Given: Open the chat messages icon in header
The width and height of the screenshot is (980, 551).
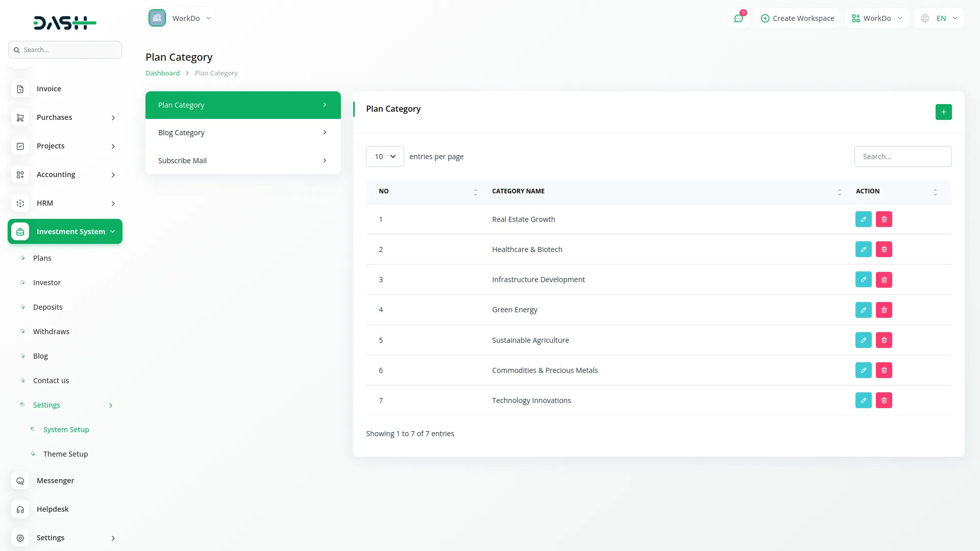Looking at the screenshot, I should 738,18.
